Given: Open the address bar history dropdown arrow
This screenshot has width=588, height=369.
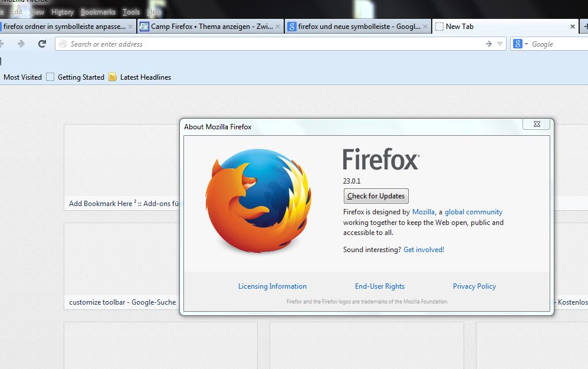Looking at the screenshot, I should pyautogui.click(x=500, y=44).
